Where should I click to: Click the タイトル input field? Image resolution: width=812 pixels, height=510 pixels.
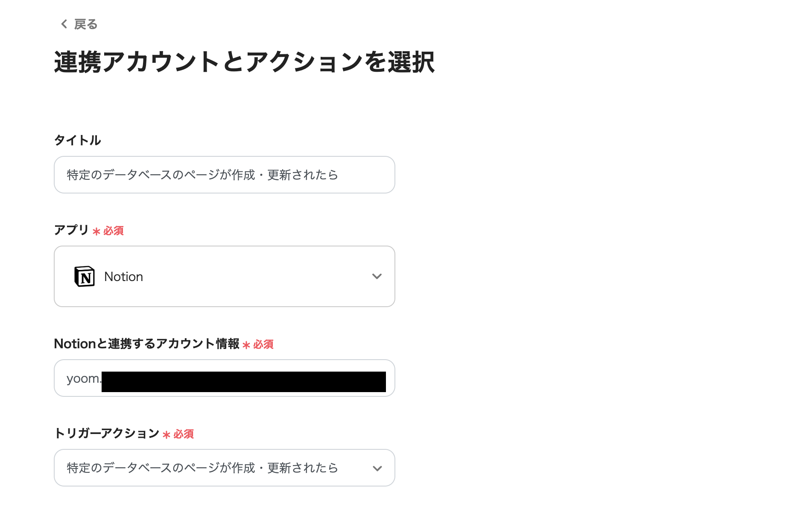(224, 175)
